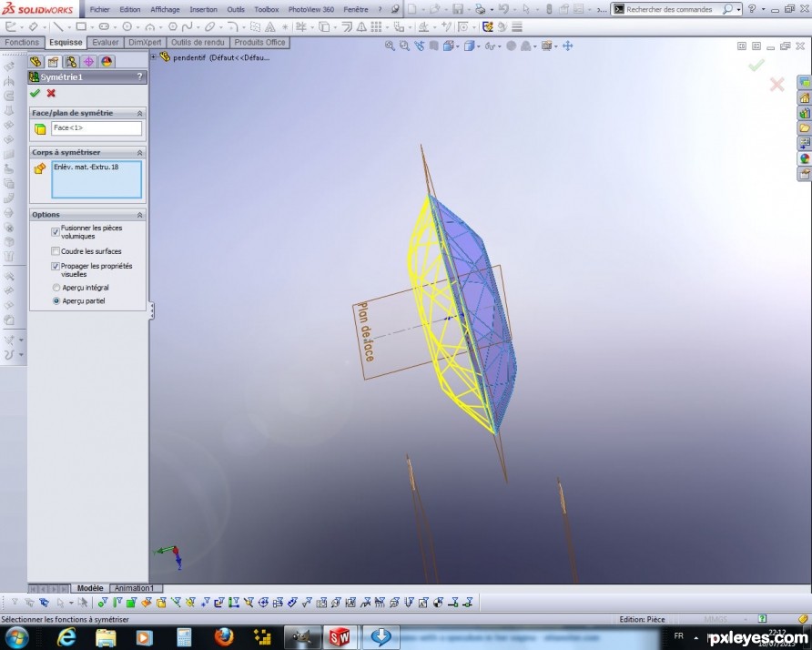Viewport: 812px width, 650px height.
Task: Click the New document icon
Action: pos(411,9)
